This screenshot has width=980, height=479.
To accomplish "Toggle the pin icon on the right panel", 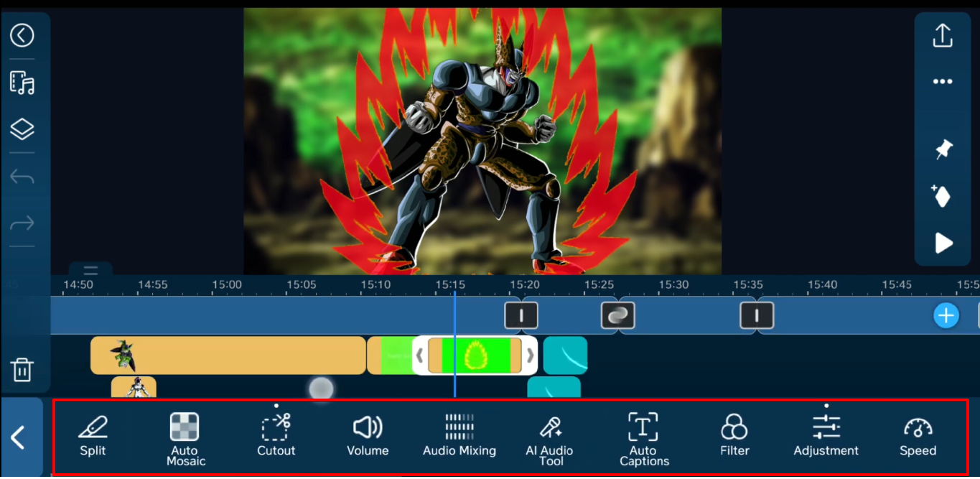I will tap(943, 149).
